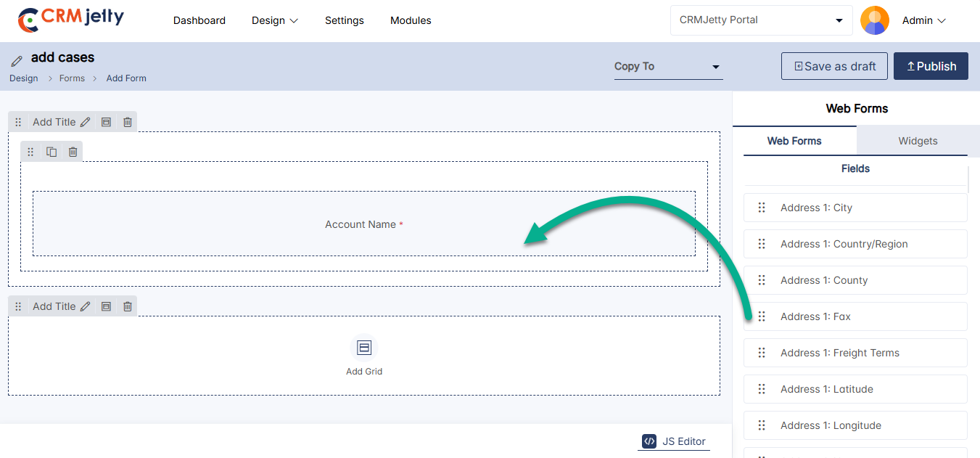Click the Add Grid icon
The width and height of the screenshot is (980, 458).
pyautogui.click(x=364, y=348)
